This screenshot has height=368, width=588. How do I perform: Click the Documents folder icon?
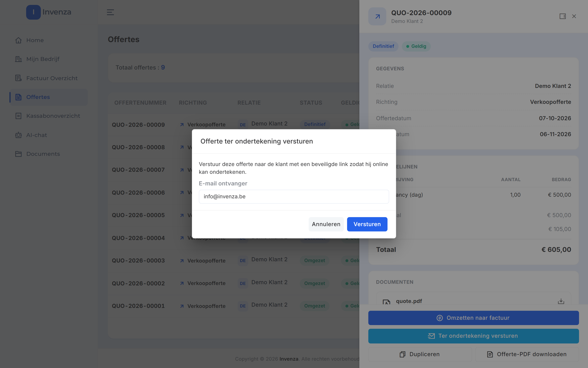click(x=18, y=154)
